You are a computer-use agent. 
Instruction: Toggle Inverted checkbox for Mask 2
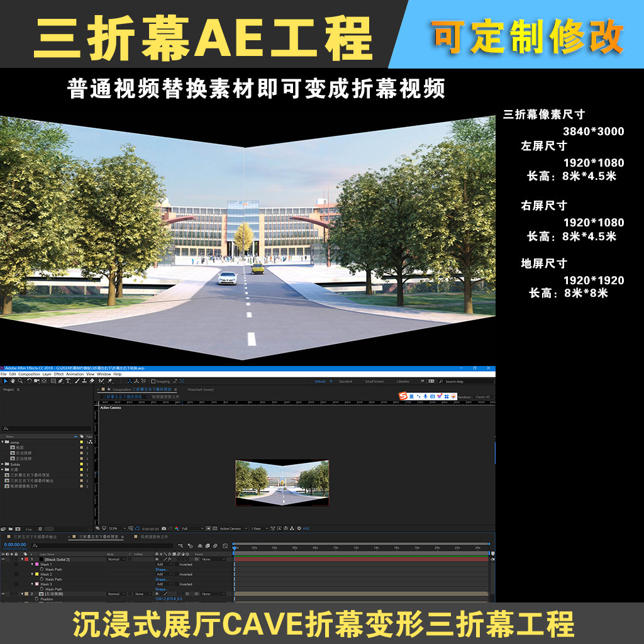[x=177, y=574]
